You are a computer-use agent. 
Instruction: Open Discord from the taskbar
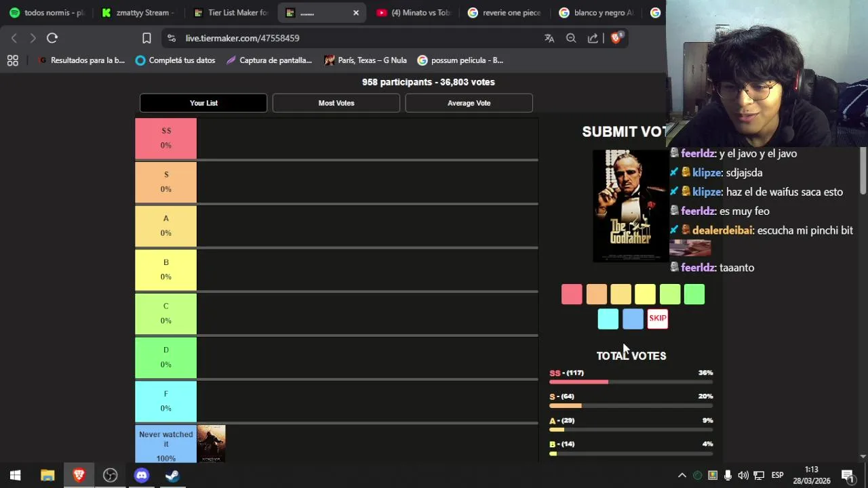point(141,475)
